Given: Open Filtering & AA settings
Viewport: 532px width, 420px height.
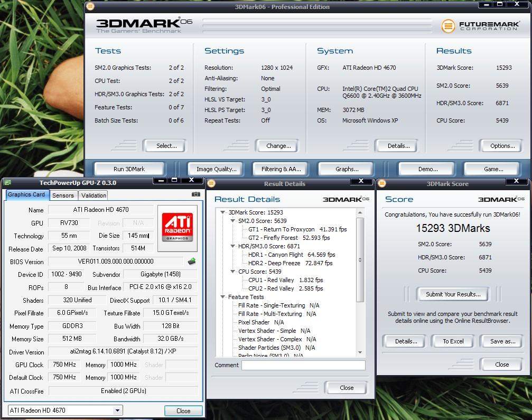Looking at the screenshot, I should [281, 169].
